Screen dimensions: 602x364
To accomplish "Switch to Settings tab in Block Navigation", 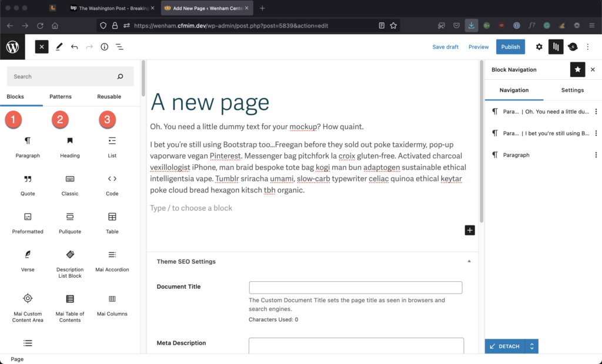I will 572,90.
